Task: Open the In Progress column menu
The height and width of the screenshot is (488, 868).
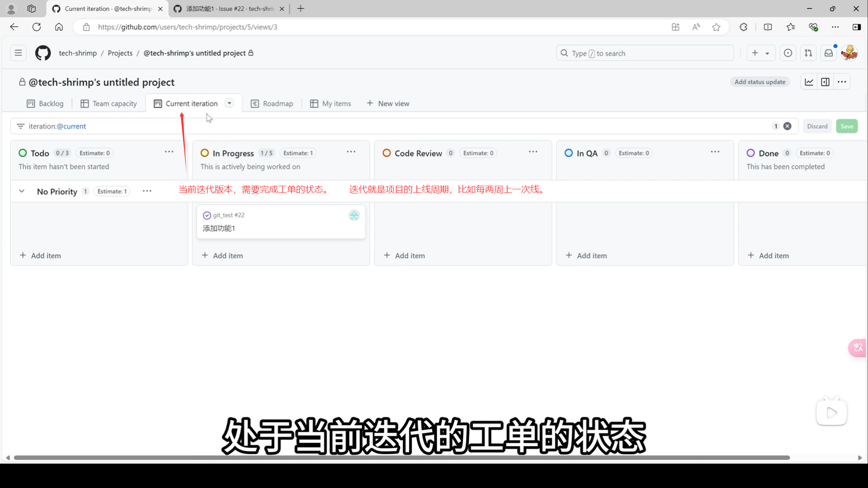Action: 351,152
